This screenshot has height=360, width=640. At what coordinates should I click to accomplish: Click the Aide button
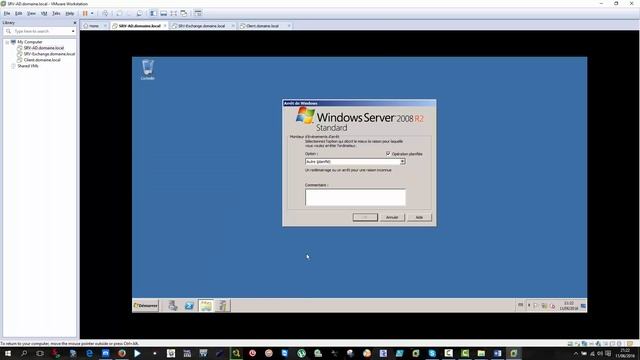(x=419, y=217)
